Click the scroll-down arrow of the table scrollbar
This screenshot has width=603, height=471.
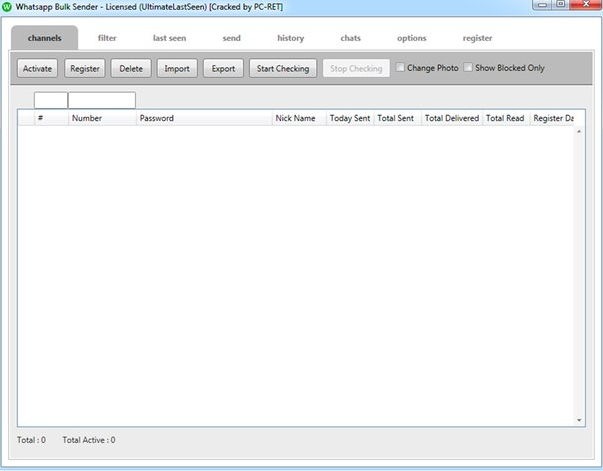579,419
